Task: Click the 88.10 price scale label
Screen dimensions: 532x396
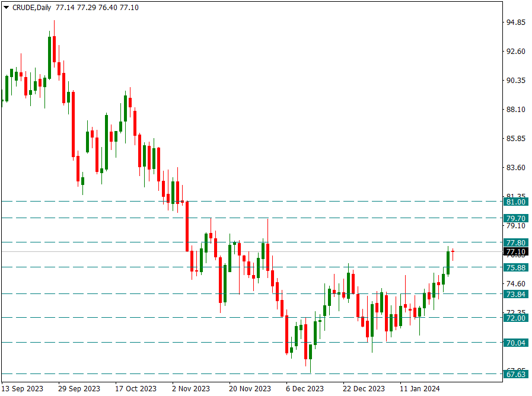Action: point(516,110)
